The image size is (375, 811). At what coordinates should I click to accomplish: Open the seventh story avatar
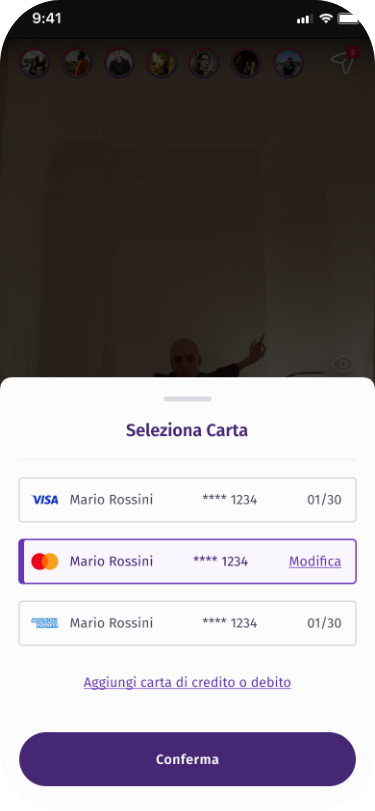[289, 63]
